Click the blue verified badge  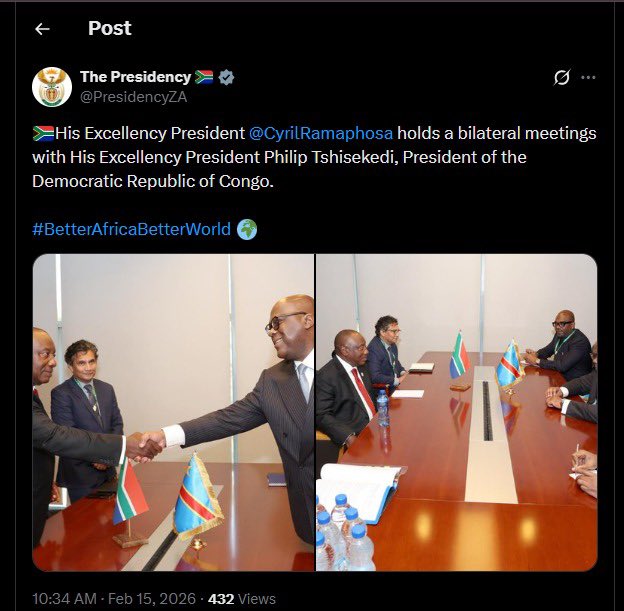(227, 77)
